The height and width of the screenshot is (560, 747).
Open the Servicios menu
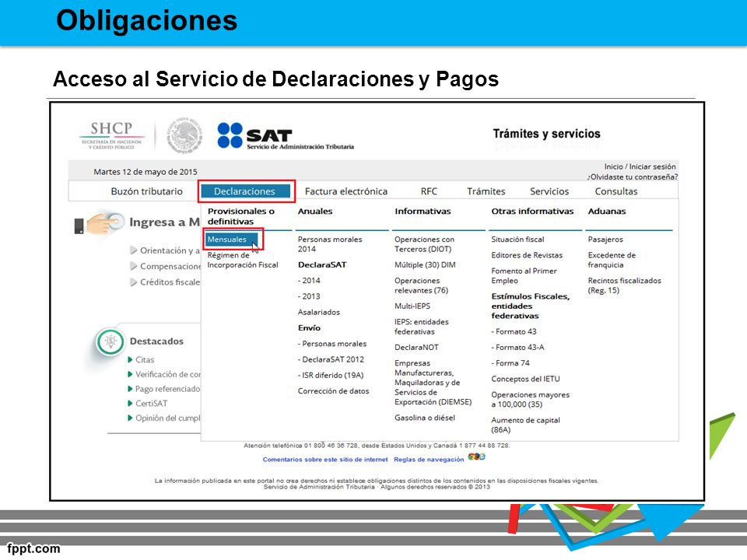pyautogui.click(x=549, y=191)
